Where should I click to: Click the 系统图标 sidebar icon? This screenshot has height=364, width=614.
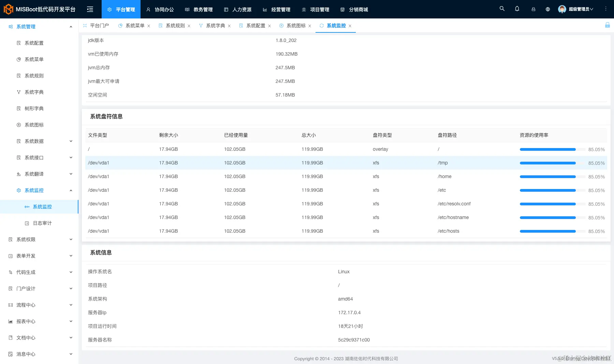pyautogui.click(x=19, y=125)
